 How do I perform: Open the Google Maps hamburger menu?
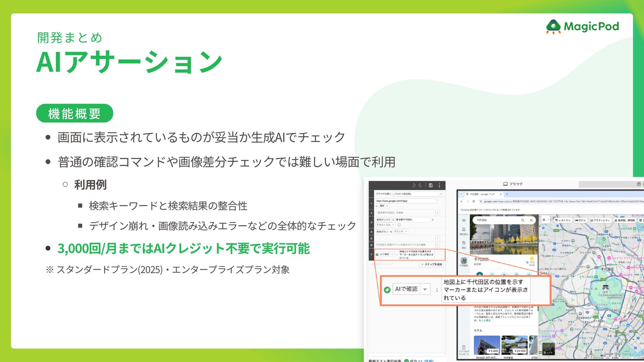click(x=464, y=220)
